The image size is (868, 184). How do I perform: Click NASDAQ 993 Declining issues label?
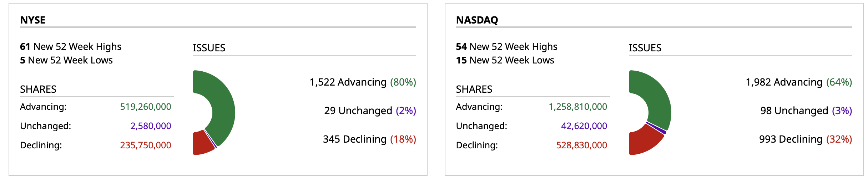805,139
